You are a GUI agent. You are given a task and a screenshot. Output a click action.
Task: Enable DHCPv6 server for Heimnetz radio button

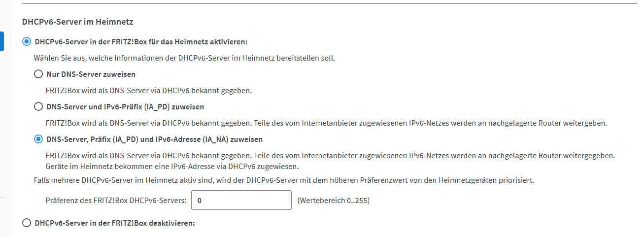[x=27, y=41]
